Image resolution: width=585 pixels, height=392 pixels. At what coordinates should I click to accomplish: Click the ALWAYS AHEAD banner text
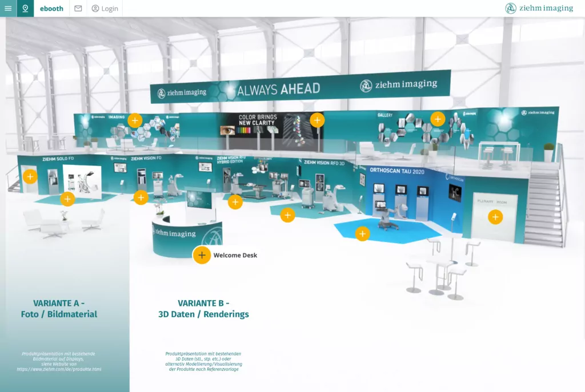278,90
